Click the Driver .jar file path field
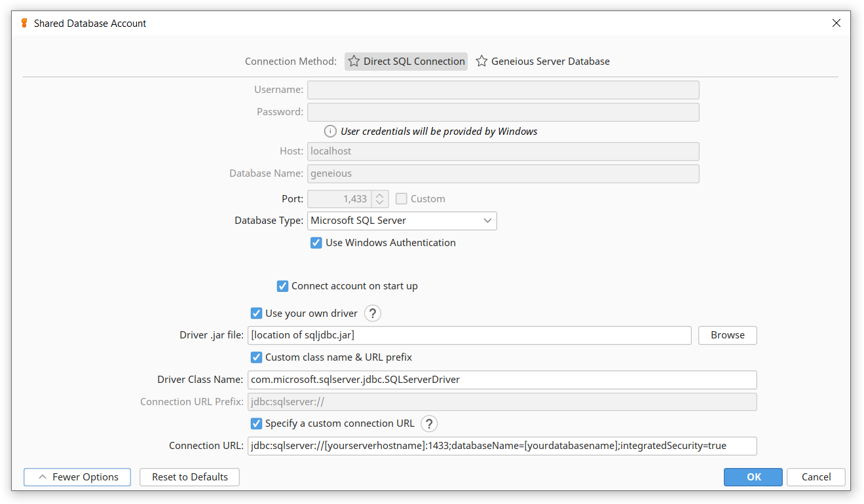Screen dimensions: 864x504 (470, 335)
